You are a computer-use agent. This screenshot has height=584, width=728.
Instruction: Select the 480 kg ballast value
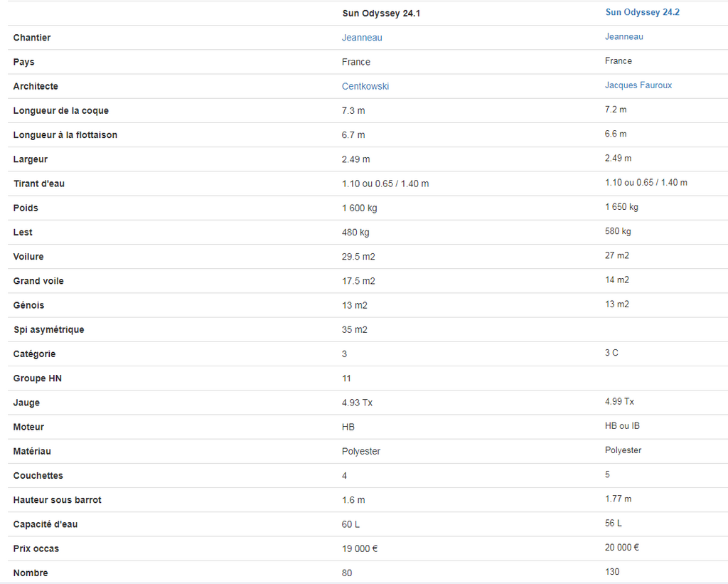pos(355,233)
